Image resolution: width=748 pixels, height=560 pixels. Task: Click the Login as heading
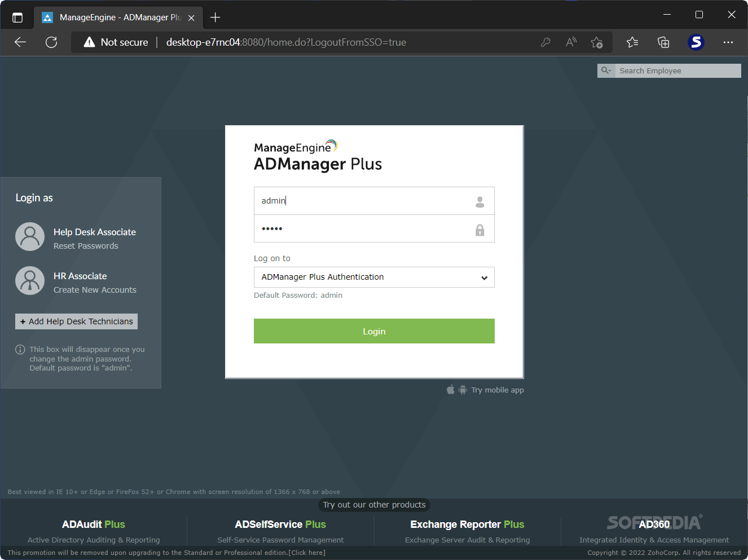tap(34, 198)
